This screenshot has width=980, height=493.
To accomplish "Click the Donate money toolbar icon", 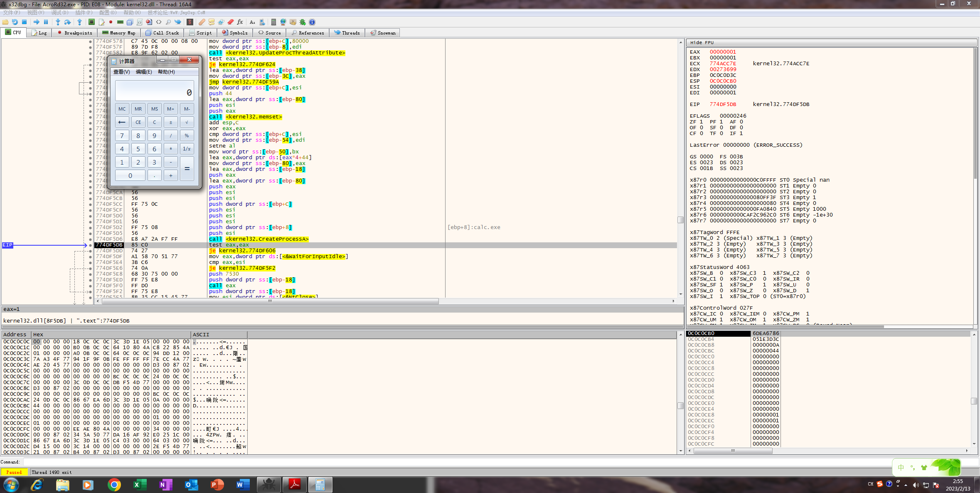I will tap(293, 22).
